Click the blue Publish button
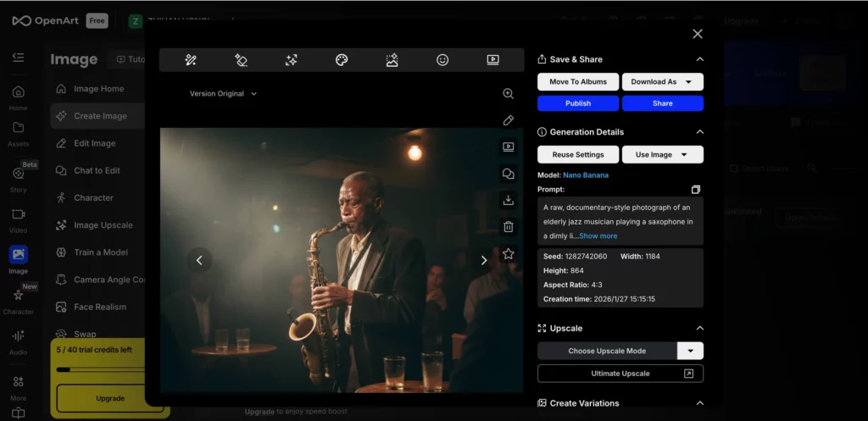 [x=578, y=103]
